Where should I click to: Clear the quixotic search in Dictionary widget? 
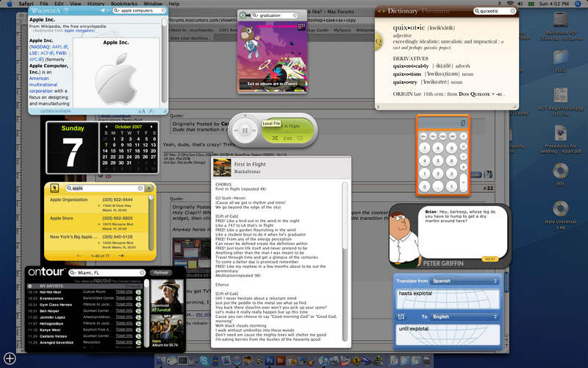512,11
